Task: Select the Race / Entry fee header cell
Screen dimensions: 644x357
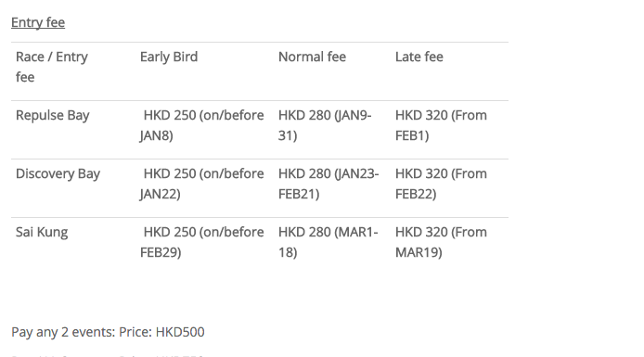Action: point(52,67)
